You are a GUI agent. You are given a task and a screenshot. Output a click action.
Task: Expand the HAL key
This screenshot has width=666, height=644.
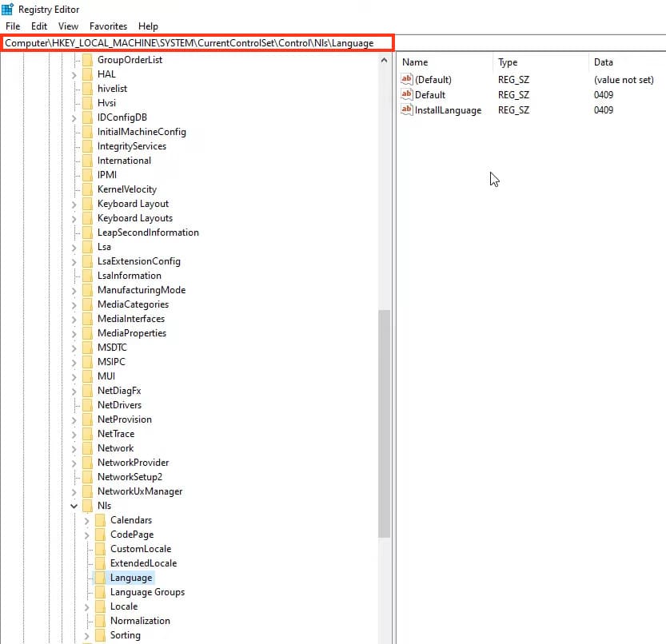pyautogui.click(x=74, y=75)
